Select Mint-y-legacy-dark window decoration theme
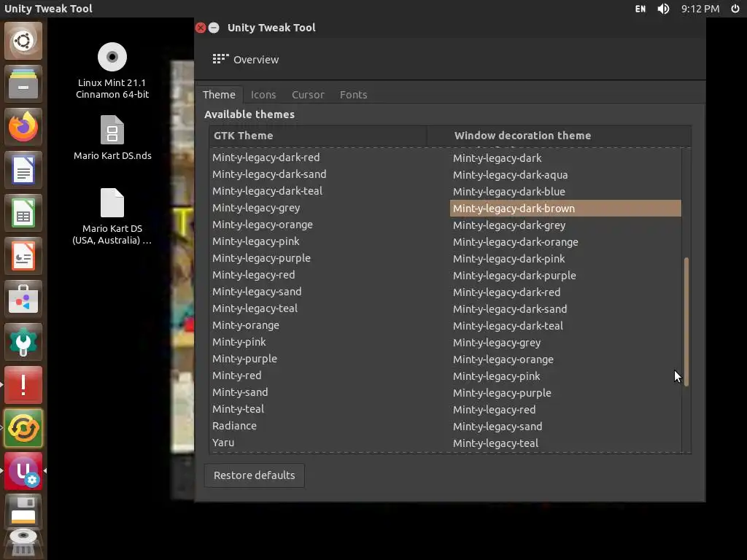This screenshot has width=747, height=560. tap(565, 158)
